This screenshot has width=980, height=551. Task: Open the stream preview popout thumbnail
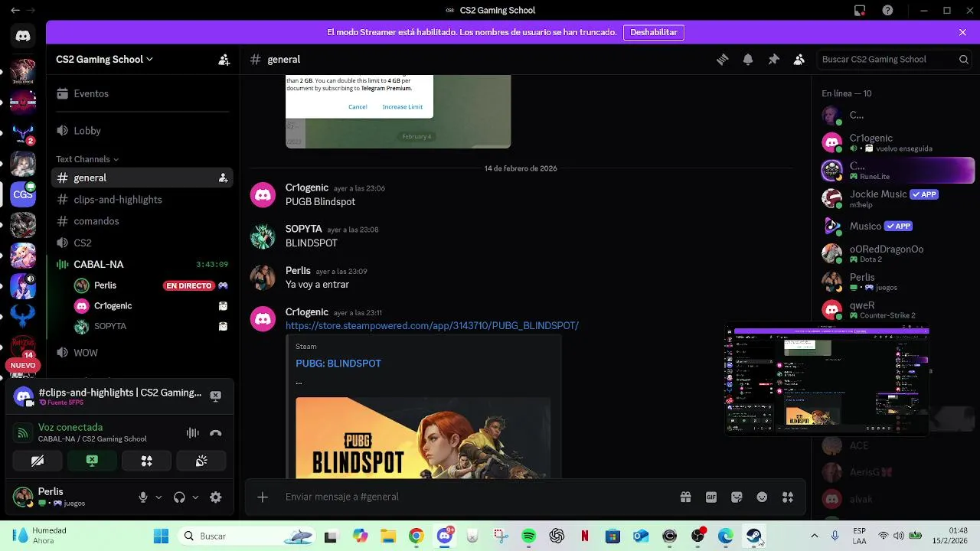pos(828,380)
